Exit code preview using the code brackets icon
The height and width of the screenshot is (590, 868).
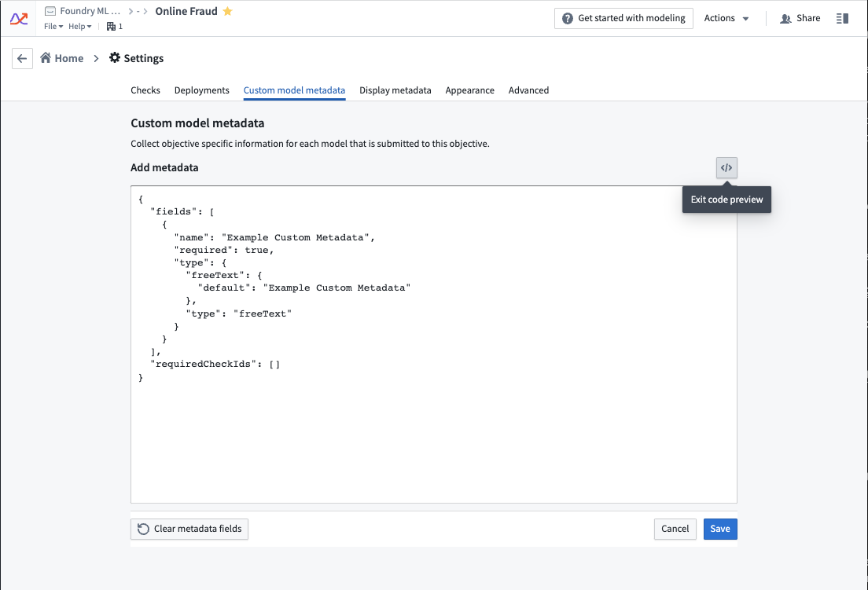[726, 167]
